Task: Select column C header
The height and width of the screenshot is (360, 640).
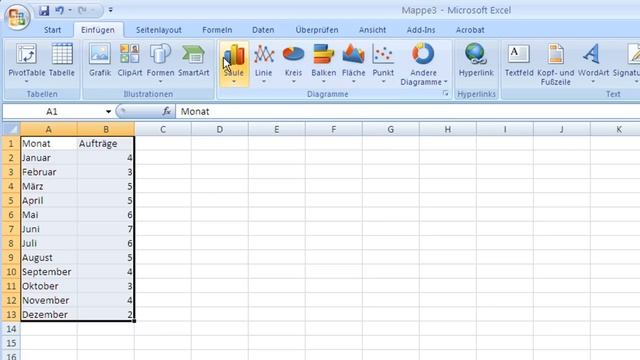Action: pyautogui.click(x=163, y=129)
